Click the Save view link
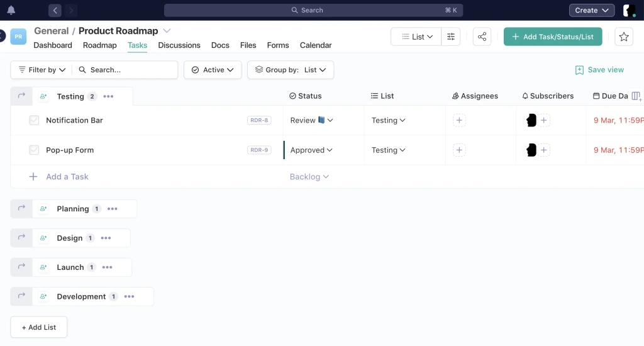This screenshot has height=346, width=644. point(599,70)
